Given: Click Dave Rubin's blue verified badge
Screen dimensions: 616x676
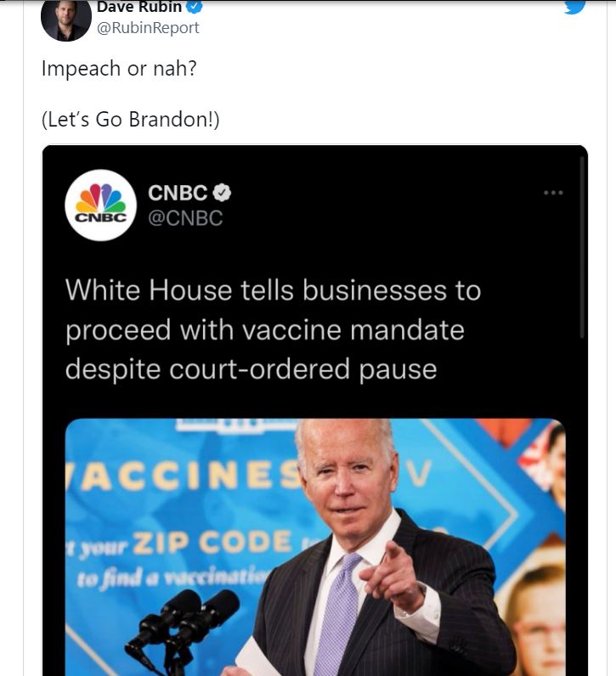Looking at the screenshot, I should (194, 7).
